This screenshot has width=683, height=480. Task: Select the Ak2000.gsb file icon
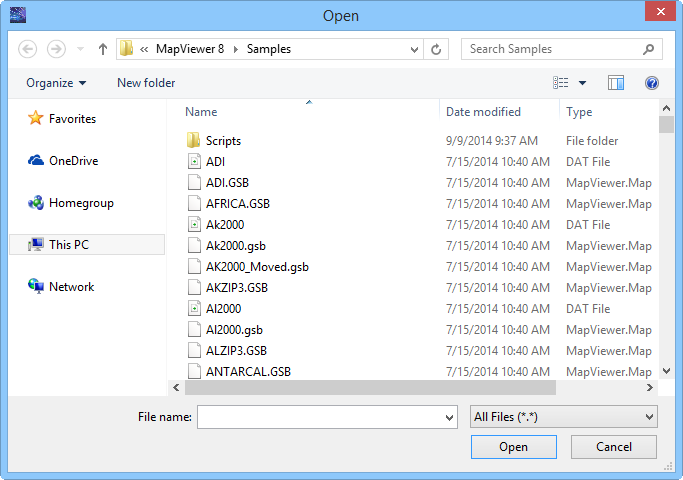(194, 246)
